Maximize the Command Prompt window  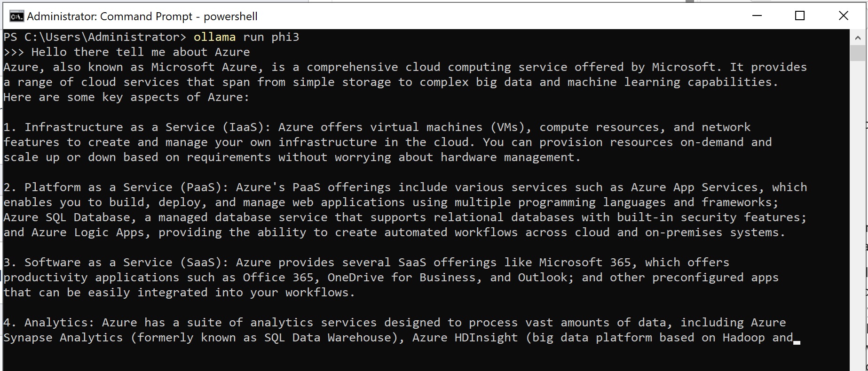pyautogui.click(x=800, y=16)
